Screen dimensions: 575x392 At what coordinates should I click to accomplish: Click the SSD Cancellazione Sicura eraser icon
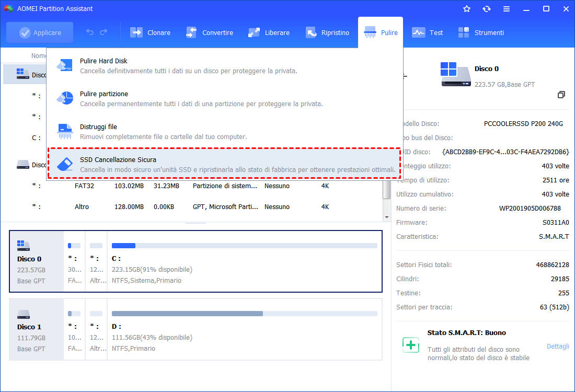(65, 164)
